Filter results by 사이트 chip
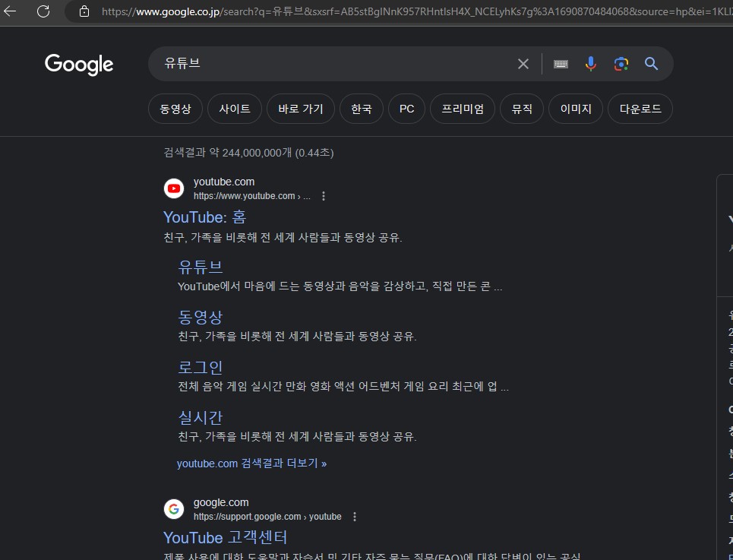Image resolution: width=733 pixels, height=560 pixels. (x=235, y=109)
